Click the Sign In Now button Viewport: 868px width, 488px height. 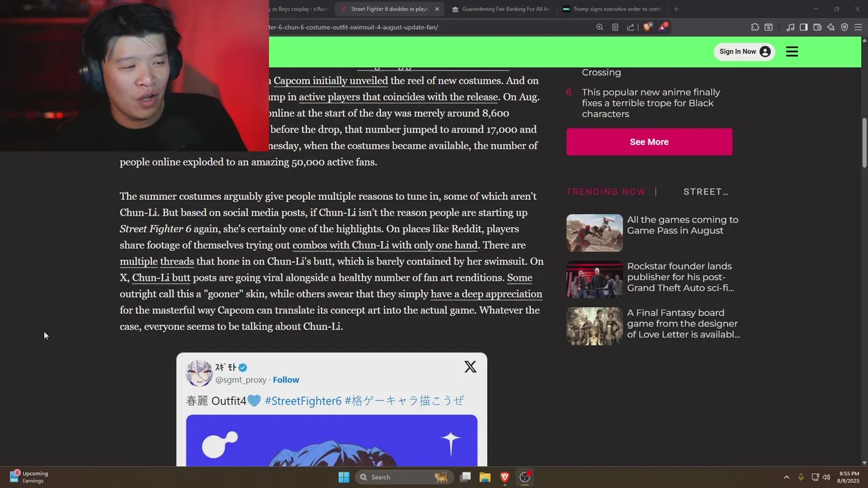745,52
